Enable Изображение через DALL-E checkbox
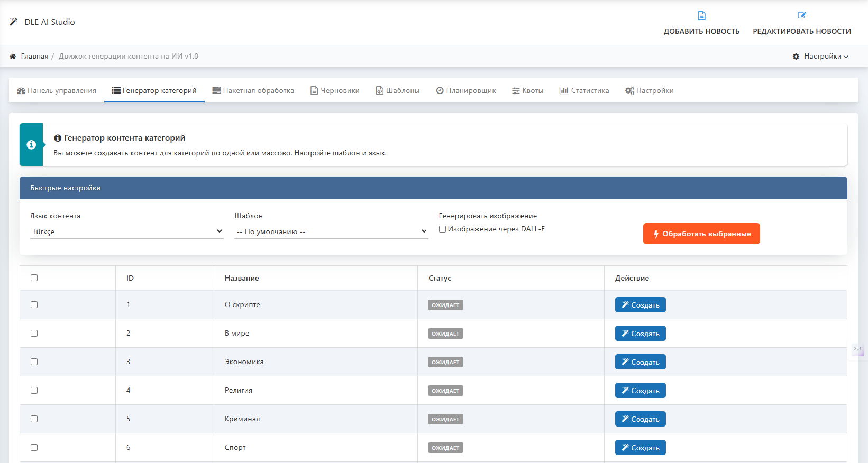Screen dimensions: 868x463 coord(443,229)
